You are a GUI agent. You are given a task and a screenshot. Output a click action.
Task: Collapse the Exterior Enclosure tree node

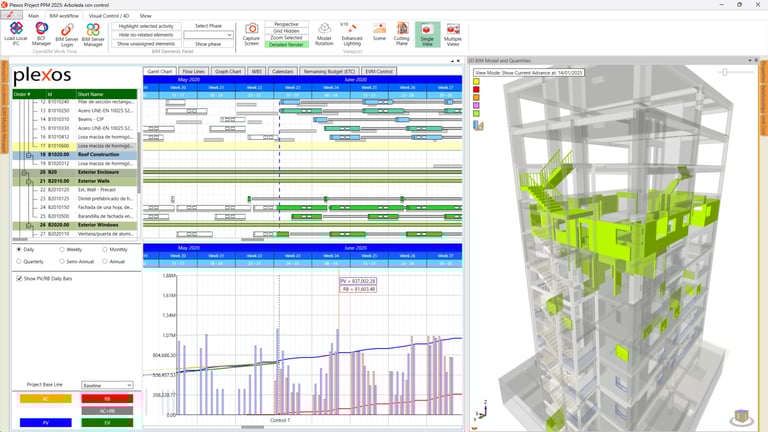24,173
